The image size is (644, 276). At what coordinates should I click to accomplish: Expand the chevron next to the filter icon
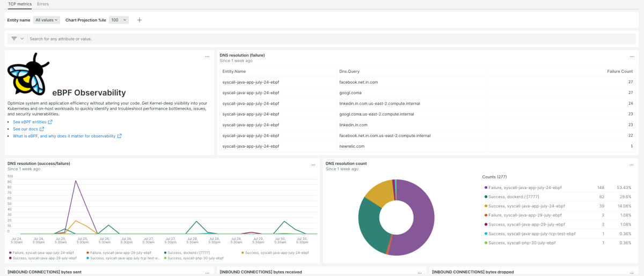[22, 39]
